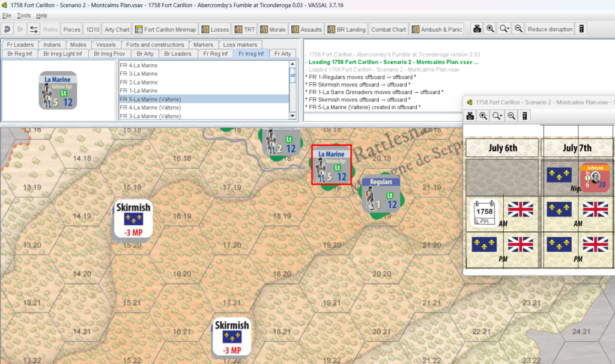The width and height of the screenshot is (615, 364).
Task: Select the Regulars counter on the map
Action: point(381,194)
